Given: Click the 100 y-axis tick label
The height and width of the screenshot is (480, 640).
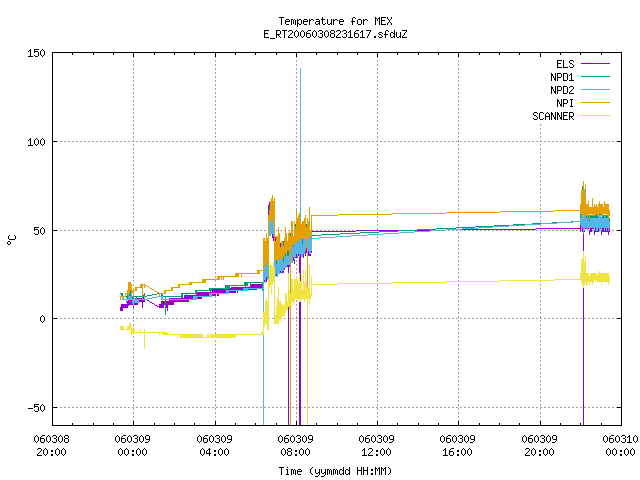Looking at the screenshot, I should [36, 142].
